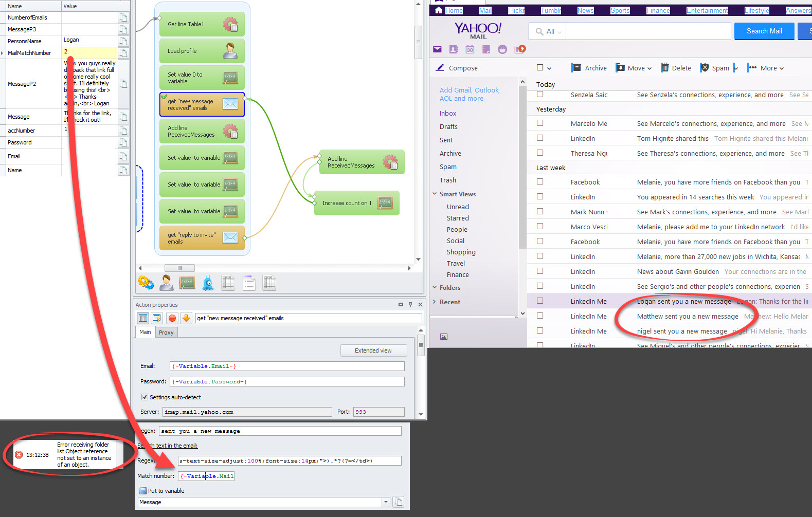This screenshot has width=812, height=517.
Task: Open Yahoo Messenger smiley icon
Action: click(x=502, y=49)
